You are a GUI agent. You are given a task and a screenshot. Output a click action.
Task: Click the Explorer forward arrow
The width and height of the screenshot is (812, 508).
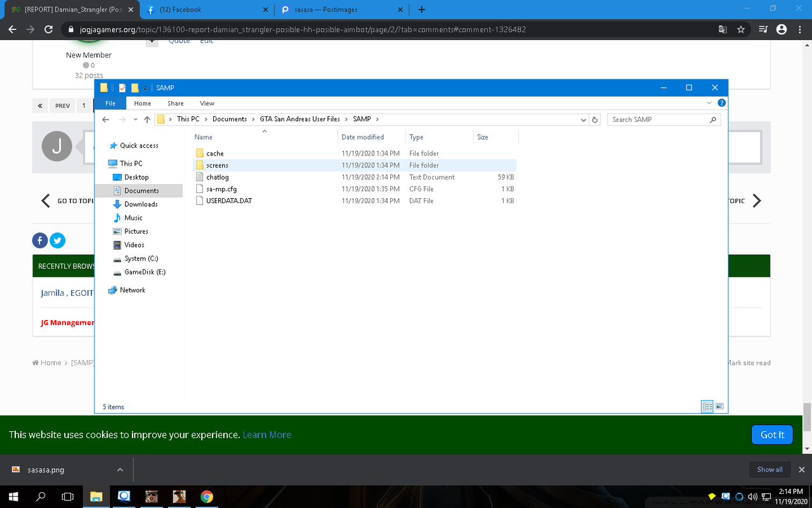(122, 119)
